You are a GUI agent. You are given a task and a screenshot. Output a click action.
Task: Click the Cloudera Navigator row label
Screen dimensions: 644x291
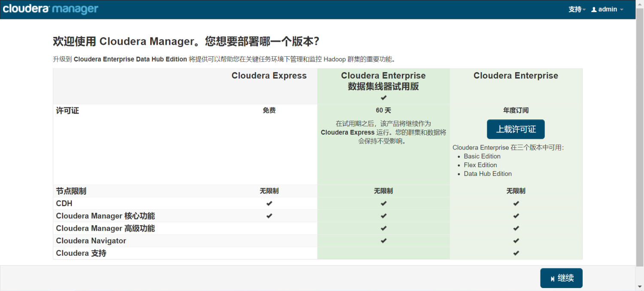pos(91,241)
